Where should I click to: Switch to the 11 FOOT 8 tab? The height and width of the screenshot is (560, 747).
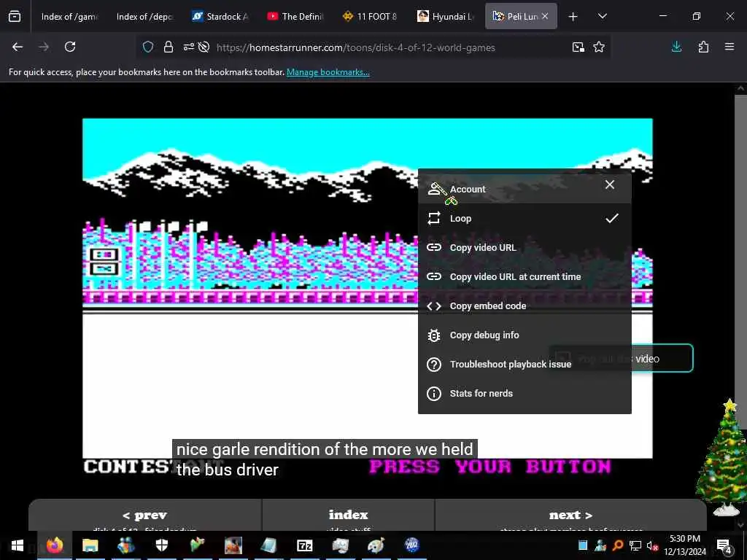(370, 17)
